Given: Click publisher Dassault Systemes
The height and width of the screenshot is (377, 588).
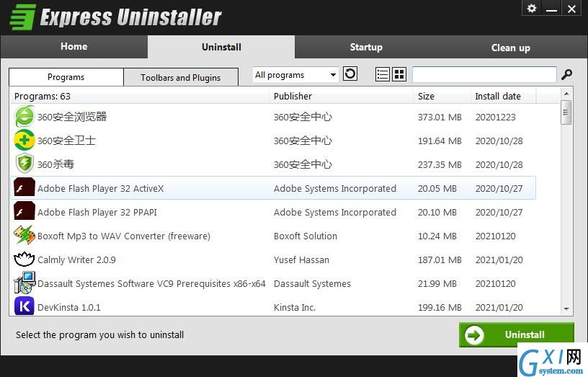Looking at the screenshot, I should click(x=313, y=283).
